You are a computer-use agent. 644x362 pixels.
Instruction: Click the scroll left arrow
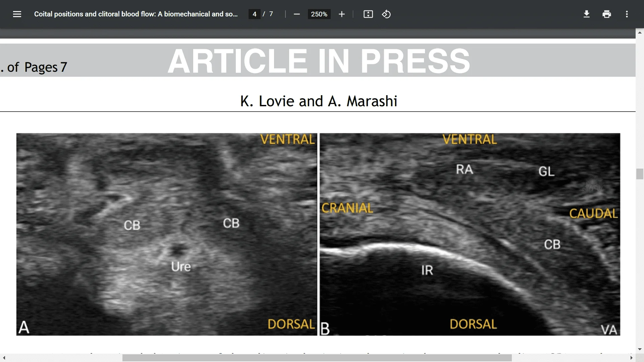coord(4,358)
